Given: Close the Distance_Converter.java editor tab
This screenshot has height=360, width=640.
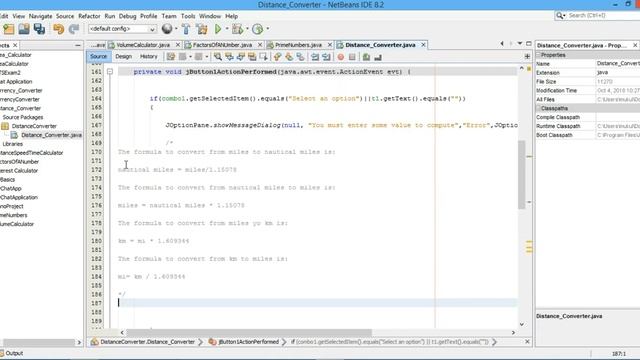Looking at the screenshot, I should 423,45.
